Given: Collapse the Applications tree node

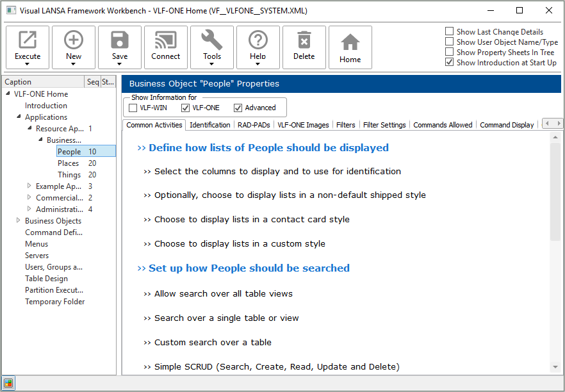Looking at the screenshot, I should click(x=19, y=117).
